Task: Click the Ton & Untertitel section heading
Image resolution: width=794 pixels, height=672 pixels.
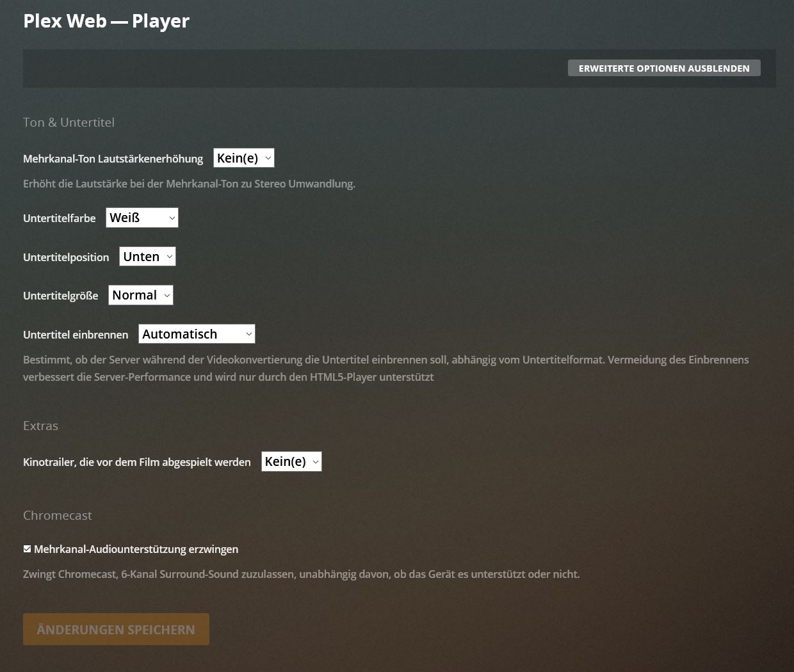Action: click(x=69, y=122)
